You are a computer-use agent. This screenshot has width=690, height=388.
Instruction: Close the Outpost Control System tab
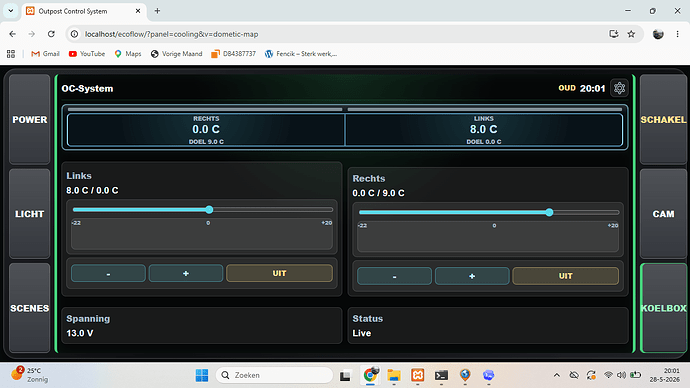pos(138,11)
